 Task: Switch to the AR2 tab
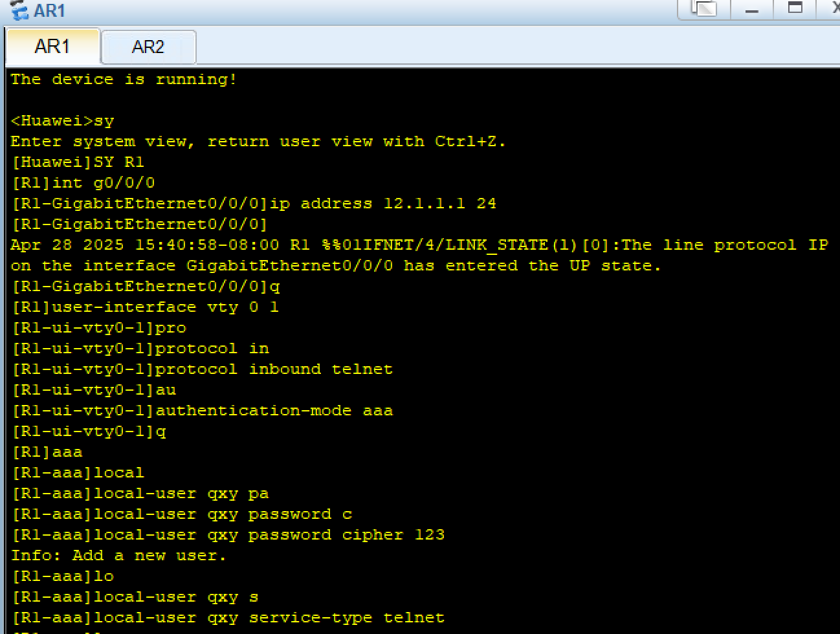pyautogui.click(x=148, y=47)
